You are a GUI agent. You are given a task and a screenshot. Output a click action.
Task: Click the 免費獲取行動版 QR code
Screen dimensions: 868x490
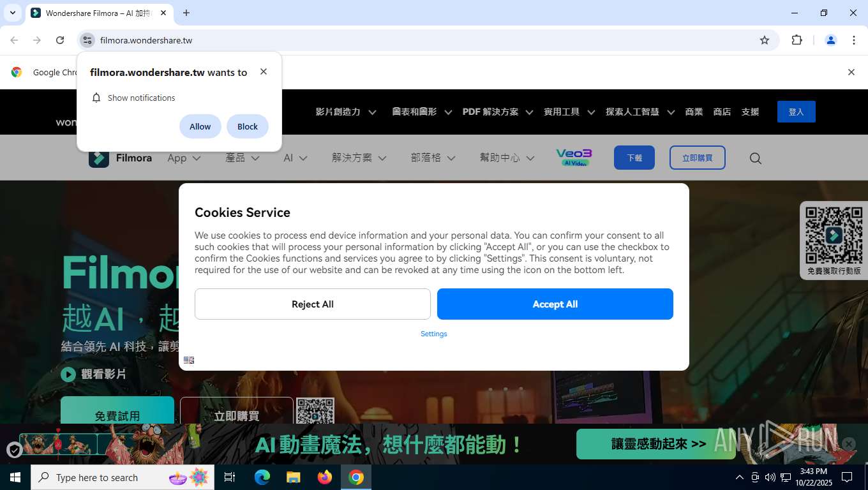(834, 236)
